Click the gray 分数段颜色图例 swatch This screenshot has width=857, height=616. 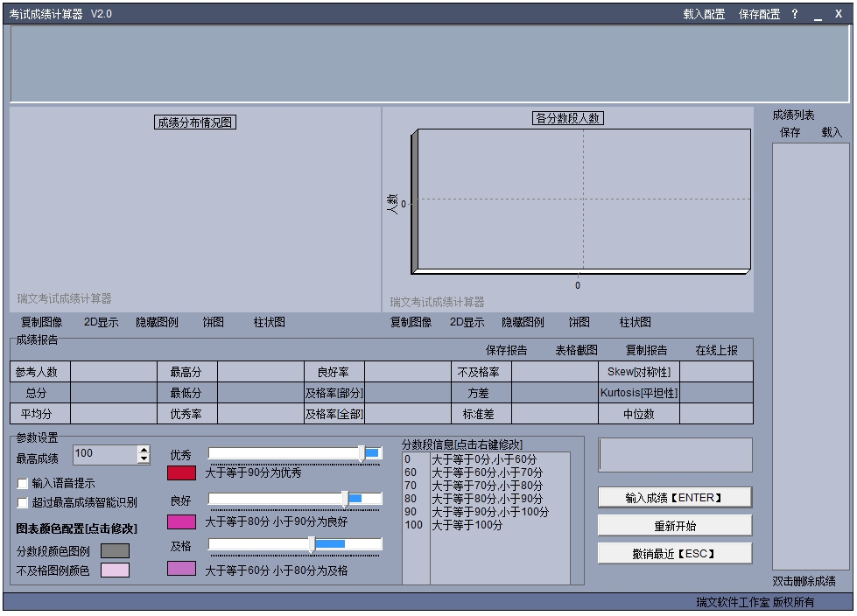pos(116,550)
